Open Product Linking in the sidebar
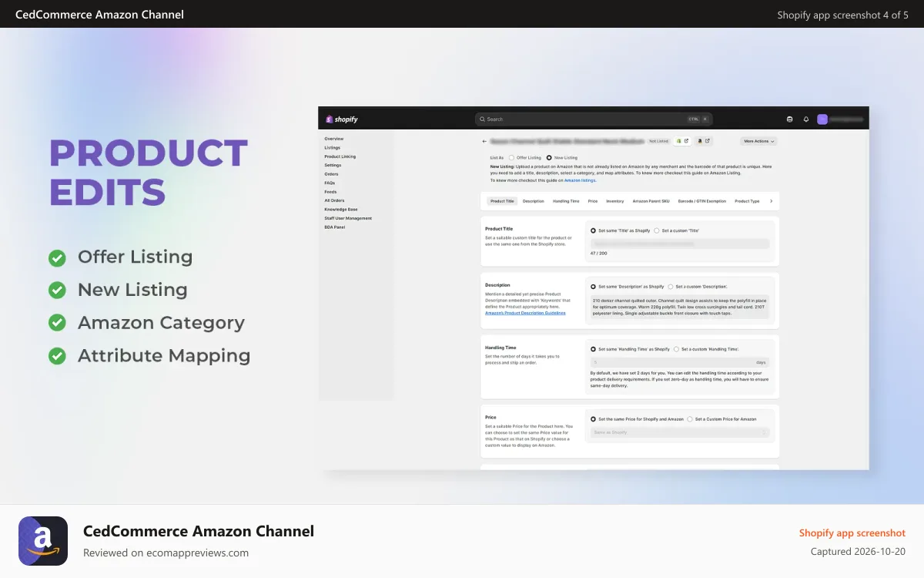This screenshot has height=578, width=924. [x=340, y=156]
